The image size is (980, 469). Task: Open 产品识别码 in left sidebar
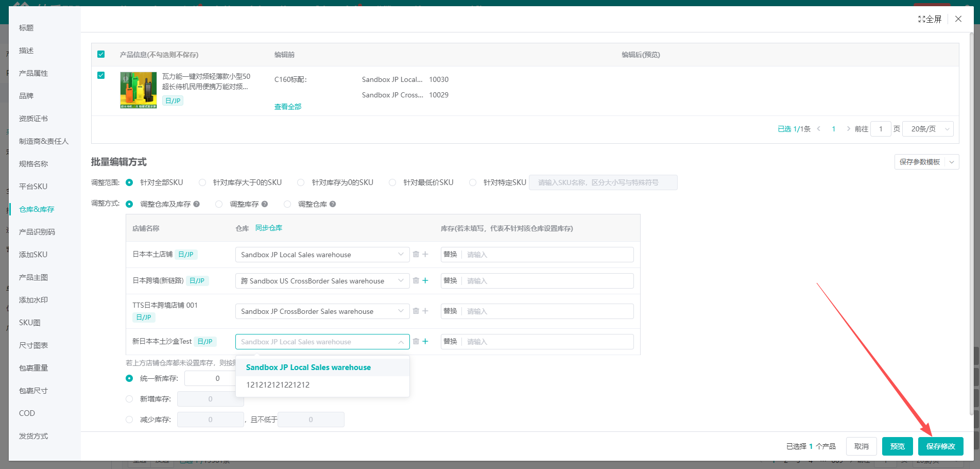(x=37, y=232)
